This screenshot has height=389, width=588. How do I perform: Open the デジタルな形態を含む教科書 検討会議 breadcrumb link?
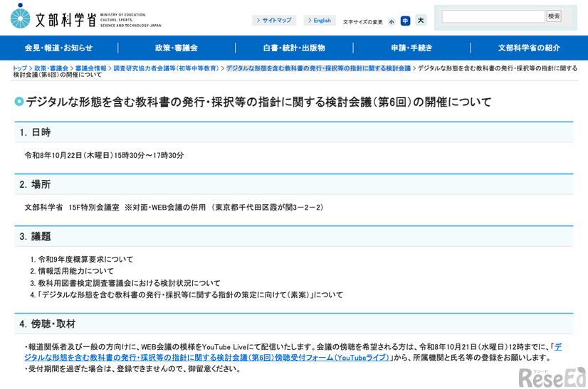pos(318,68)
